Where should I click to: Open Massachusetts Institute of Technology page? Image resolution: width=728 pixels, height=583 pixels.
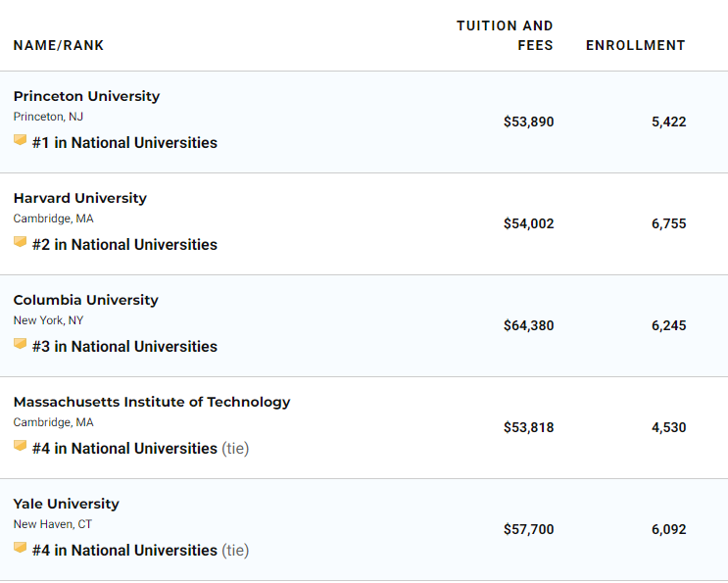tap(152, 402)
